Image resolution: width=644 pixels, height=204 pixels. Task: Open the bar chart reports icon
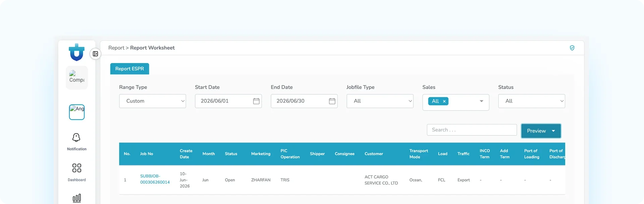77,198
